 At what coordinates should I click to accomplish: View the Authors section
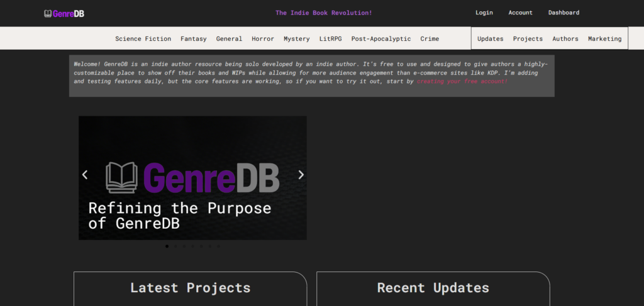[565, 39]
